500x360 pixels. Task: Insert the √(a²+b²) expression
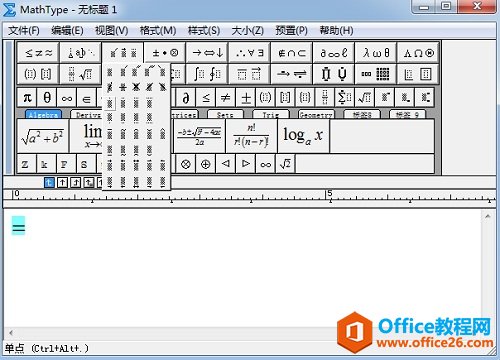[43, 136]
